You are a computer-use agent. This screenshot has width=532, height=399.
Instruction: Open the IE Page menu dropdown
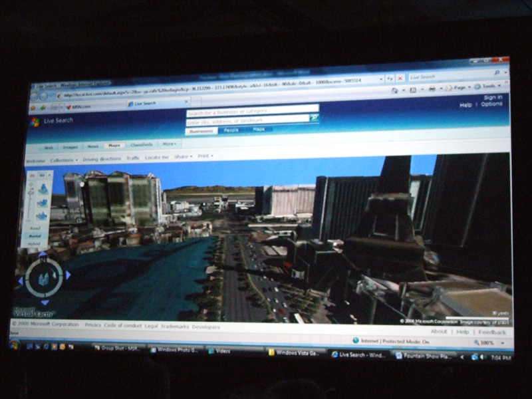click(x=458, y=88)
